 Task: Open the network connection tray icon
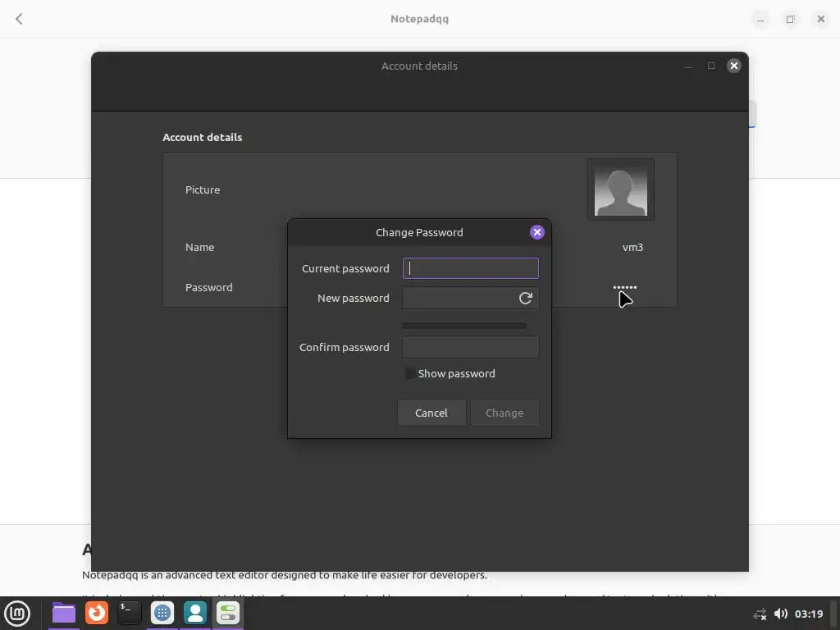[760, 614]
